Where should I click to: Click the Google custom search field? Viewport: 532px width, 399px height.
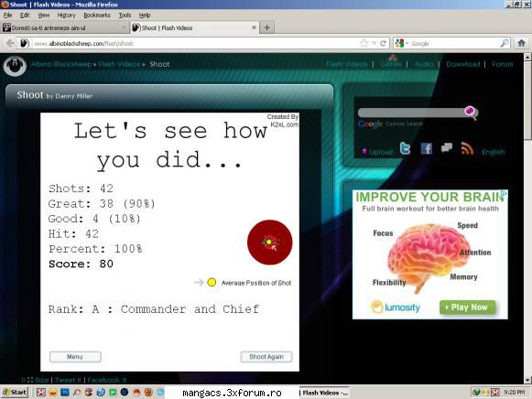coord(411,113)
